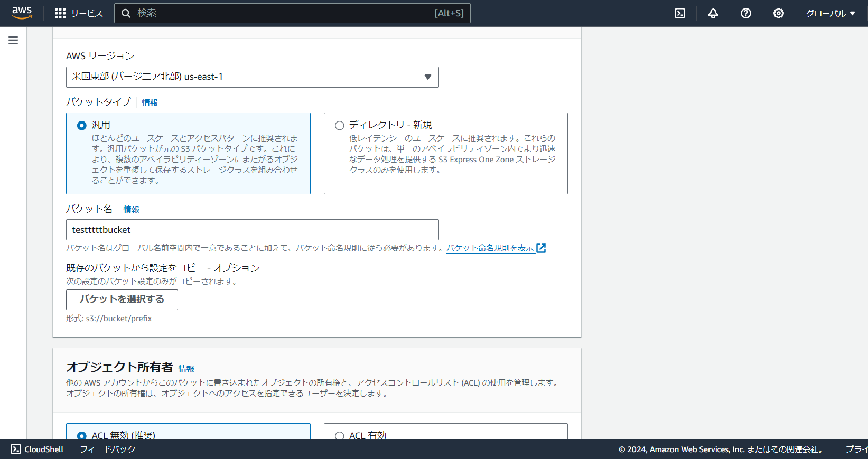This screenshot has height=459, width=868.
Task: Open 情報 link beside バケット名
Action: click(x=132, y=209)
